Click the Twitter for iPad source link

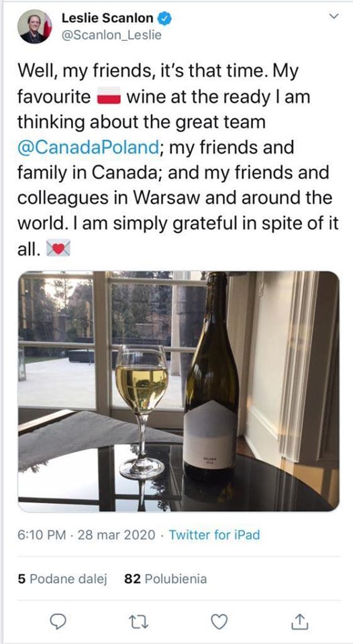(x=215, y=535)
